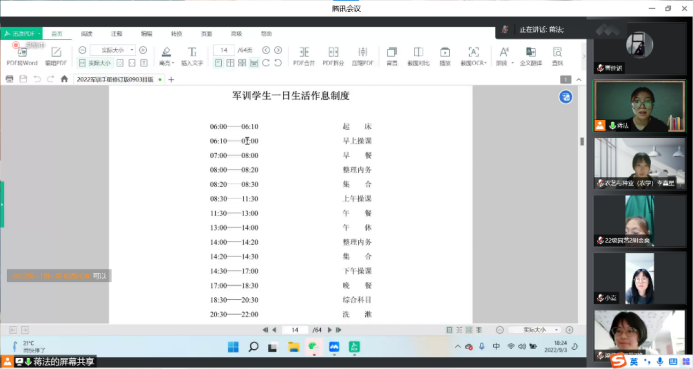Go to next page in the bottom bar
The width and height of the screenshot is (693, 369).
(x=329, y=330)
